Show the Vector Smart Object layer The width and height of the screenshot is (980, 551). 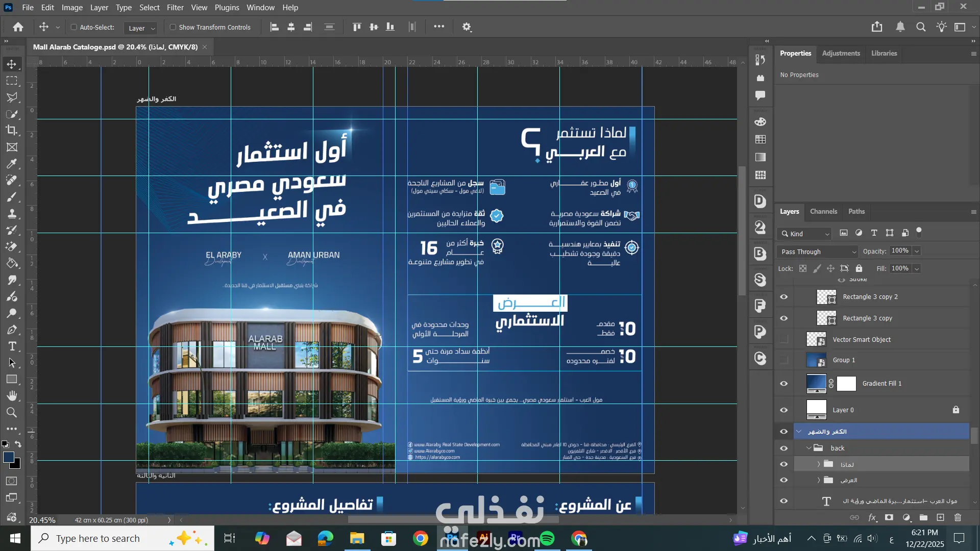[784, 339]
